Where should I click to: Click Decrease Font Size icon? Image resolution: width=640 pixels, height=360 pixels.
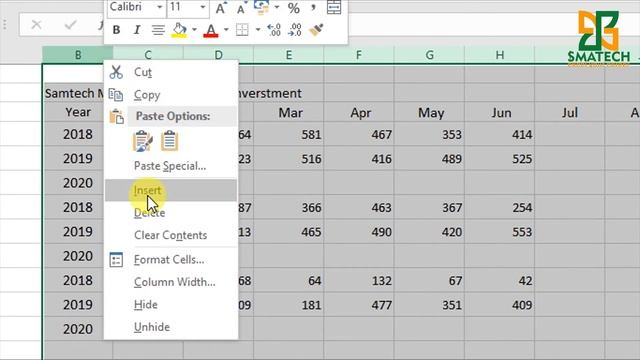[x=242, y=7]
